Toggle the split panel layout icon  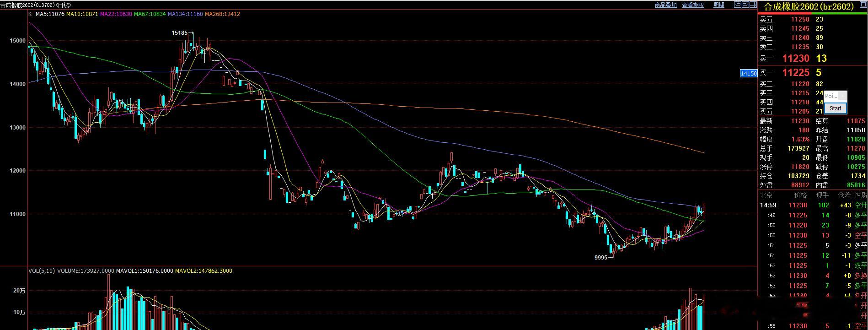click(x=752, y=5)
